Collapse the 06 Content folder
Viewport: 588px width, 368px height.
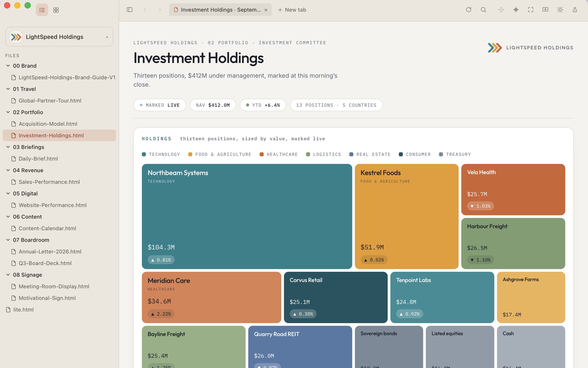click(8, 217)
